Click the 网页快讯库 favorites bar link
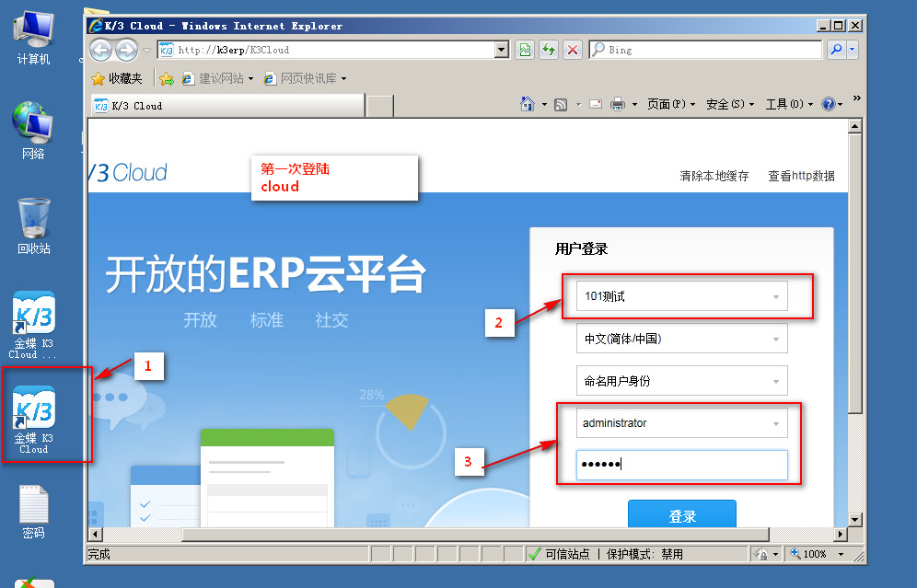 (304, 78)
